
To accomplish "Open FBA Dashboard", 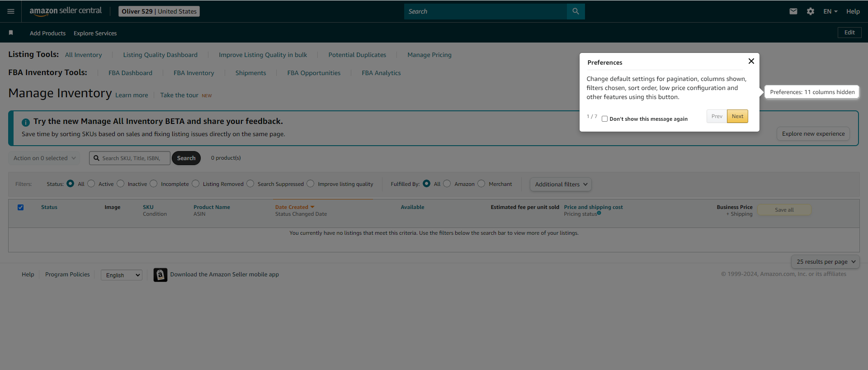I will (x=130, y=73).
